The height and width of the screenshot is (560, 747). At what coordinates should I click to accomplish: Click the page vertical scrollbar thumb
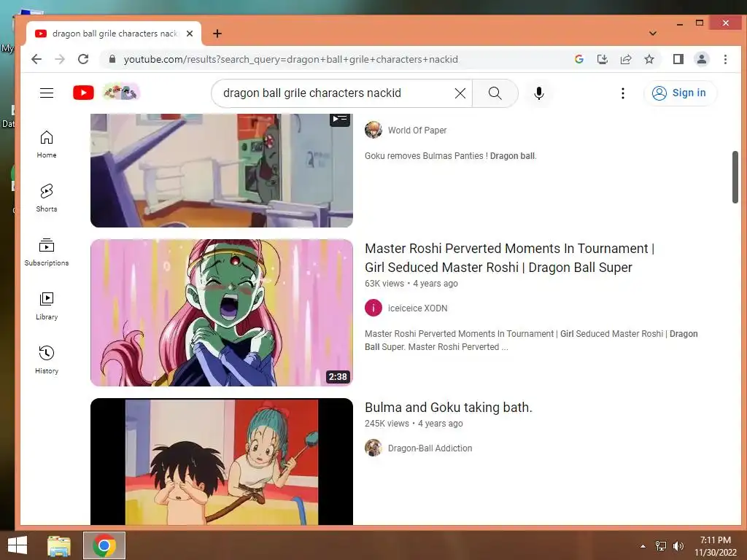[x=735, y=177]
